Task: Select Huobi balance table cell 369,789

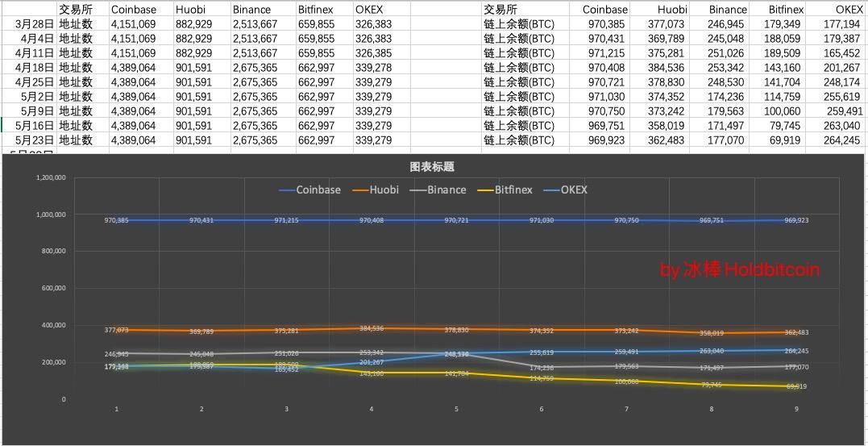Action: click(659, 39)
